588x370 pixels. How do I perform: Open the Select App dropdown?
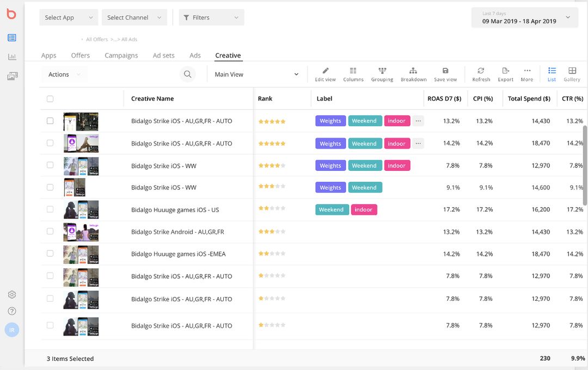pyautogui.click(x=69, y=17)
